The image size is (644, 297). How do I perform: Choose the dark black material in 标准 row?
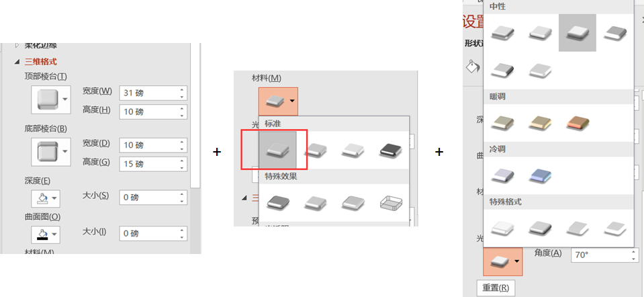pos(390,151)
